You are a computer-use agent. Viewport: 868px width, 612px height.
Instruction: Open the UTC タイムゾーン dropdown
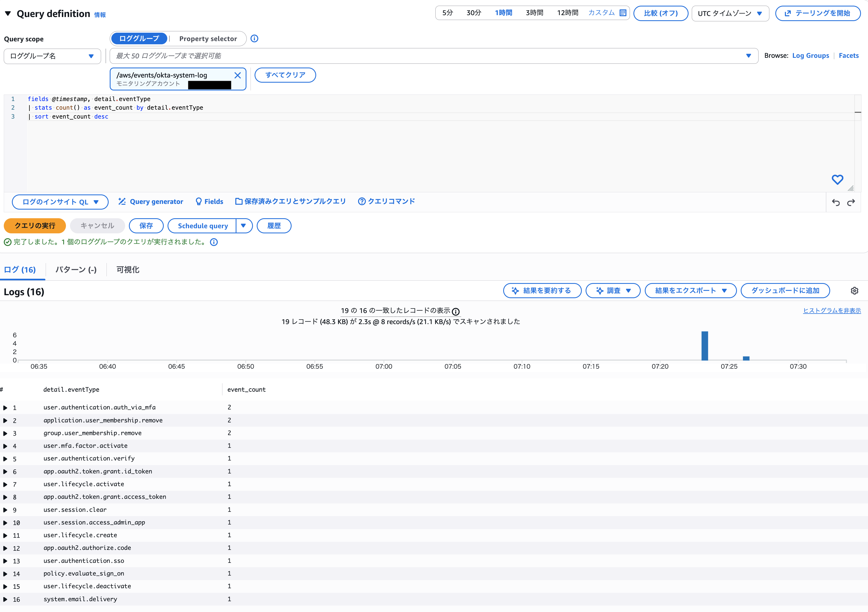click(x=730, y=14)
